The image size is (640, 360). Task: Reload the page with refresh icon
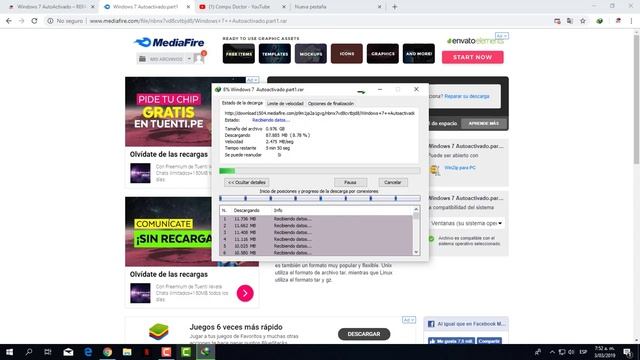coord(34,21)
